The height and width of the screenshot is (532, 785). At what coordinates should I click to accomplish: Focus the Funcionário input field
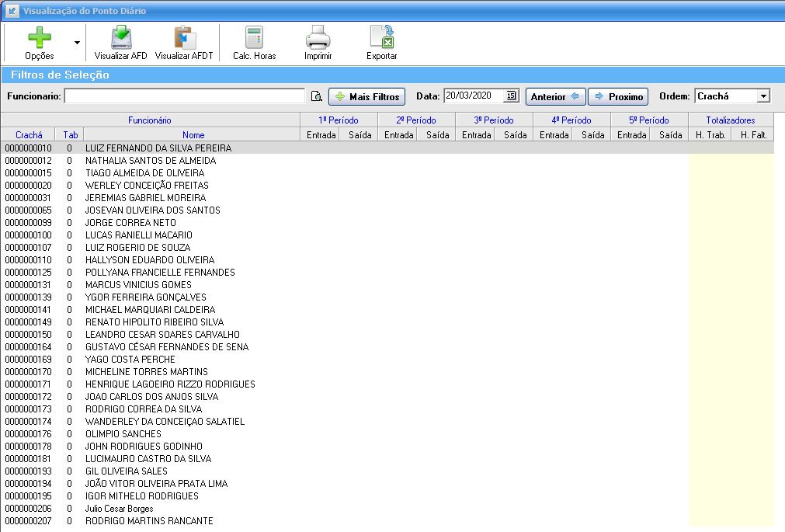[x=184, y=96]
